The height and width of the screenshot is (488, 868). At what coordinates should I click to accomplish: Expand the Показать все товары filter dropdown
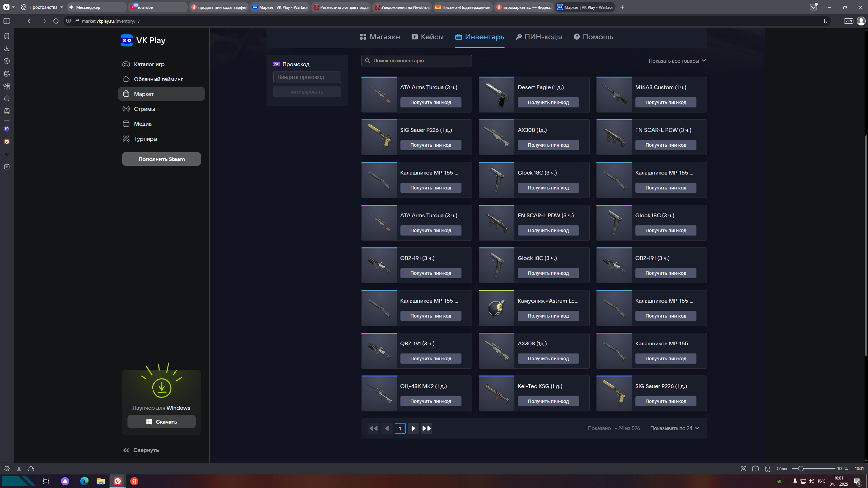pyautogui.click(x=677, y=61)
